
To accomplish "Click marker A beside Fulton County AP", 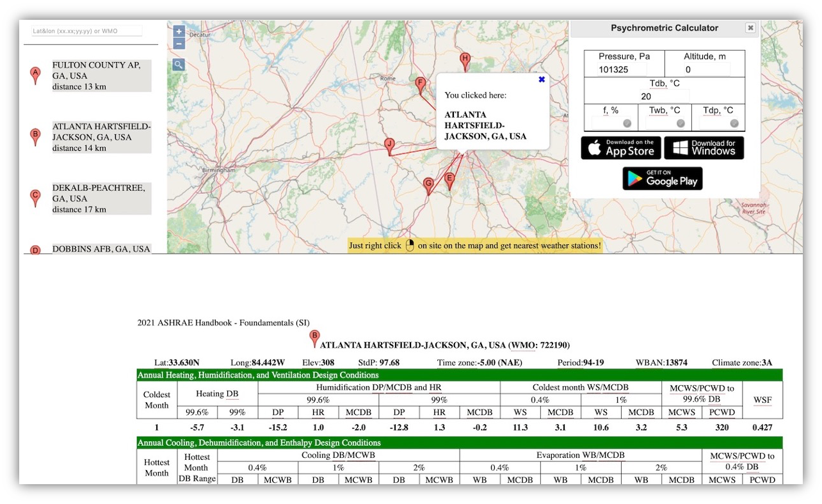I will (x=36, y=74).
